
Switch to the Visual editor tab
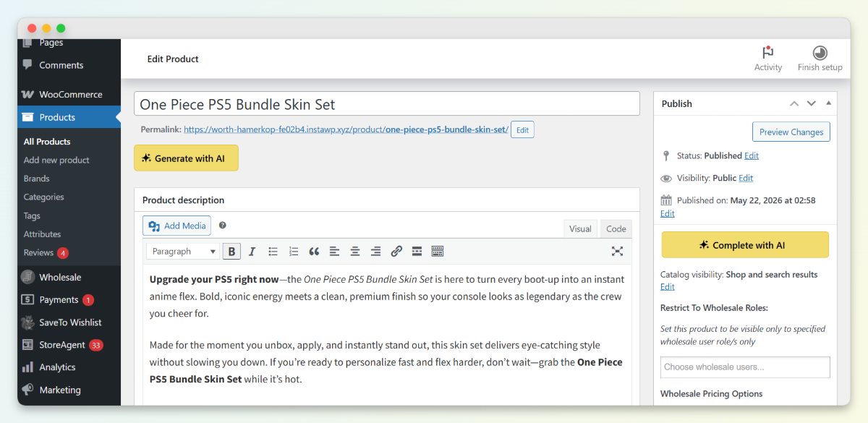580,228
